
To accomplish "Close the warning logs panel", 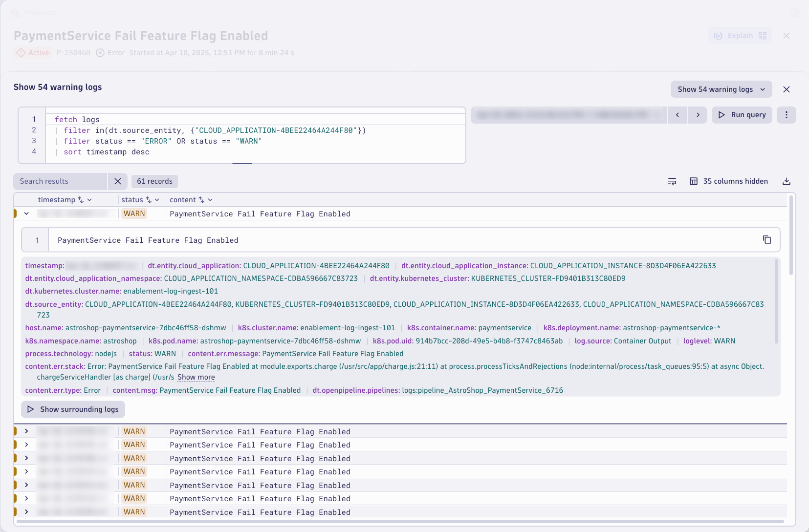I will coord(786,89).
